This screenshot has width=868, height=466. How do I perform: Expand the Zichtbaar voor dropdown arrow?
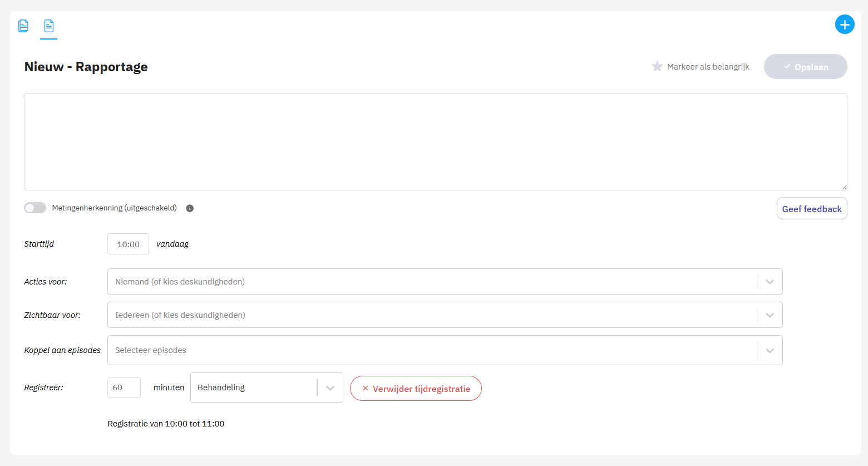(770, 315)
